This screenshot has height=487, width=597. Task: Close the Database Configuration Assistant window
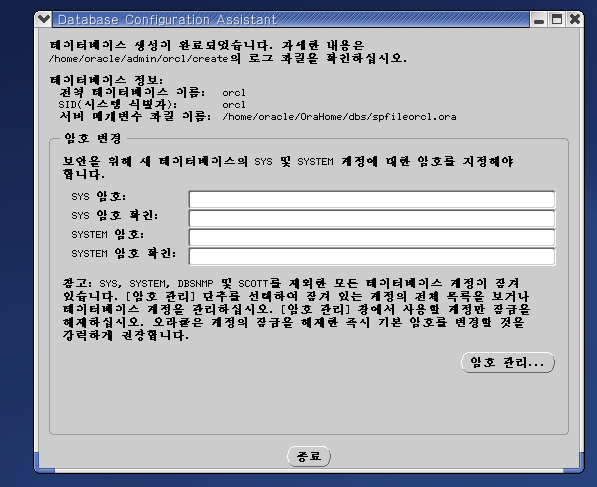tap(575, 19)
